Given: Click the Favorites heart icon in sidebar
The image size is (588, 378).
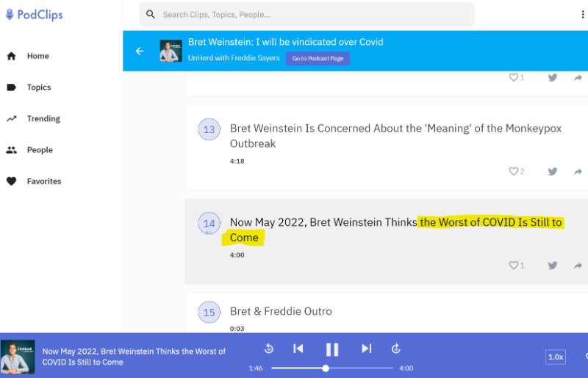Looking at the screenshot, I should [x=12, y=182].
